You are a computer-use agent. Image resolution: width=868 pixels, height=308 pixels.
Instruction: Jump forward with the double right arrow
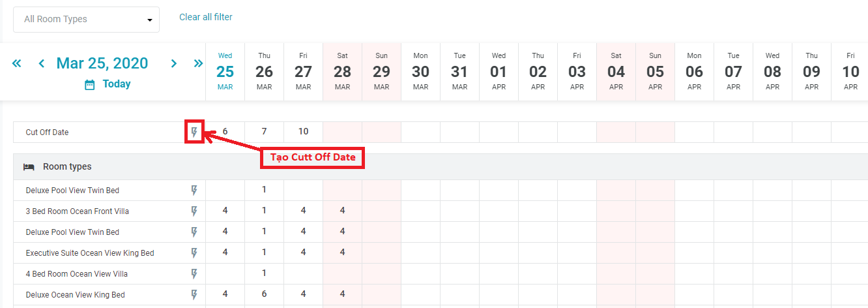point(198,63)
